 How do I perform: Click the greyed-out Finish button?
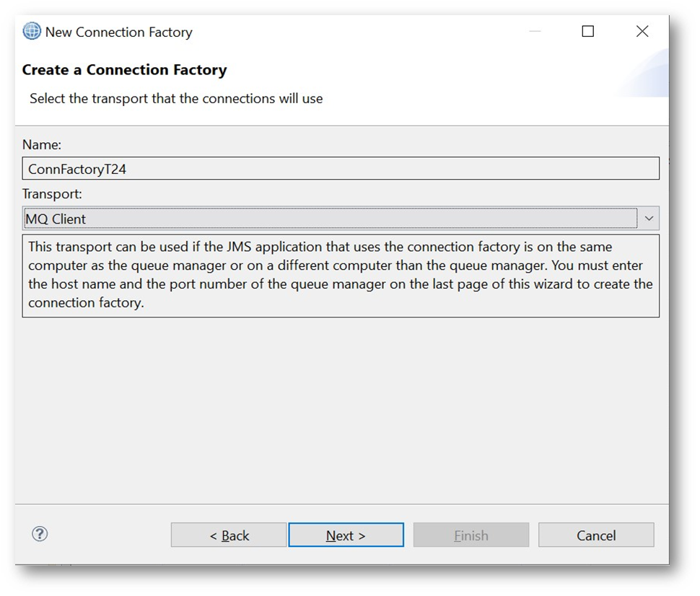point(471,535)
